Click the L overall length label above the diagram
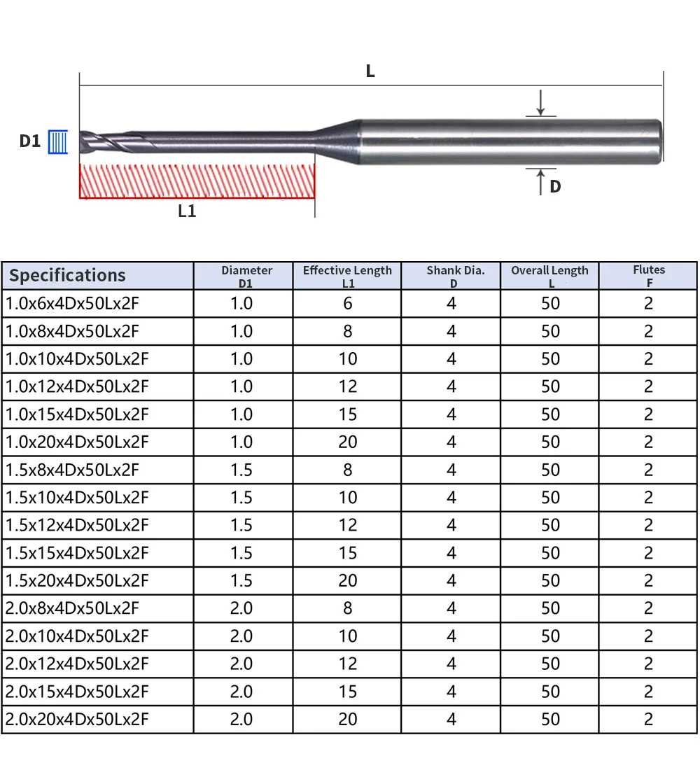700x763 pixels. point(370,71)
